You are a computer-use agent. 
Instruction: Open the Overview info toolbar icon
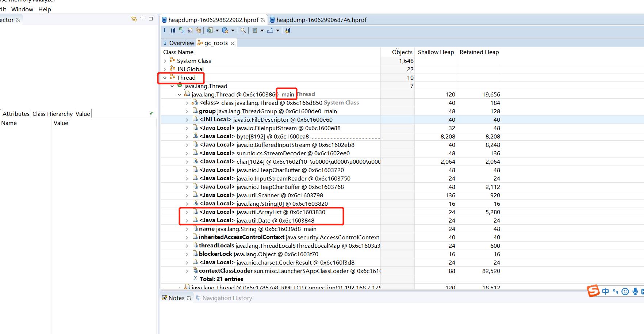165,30
